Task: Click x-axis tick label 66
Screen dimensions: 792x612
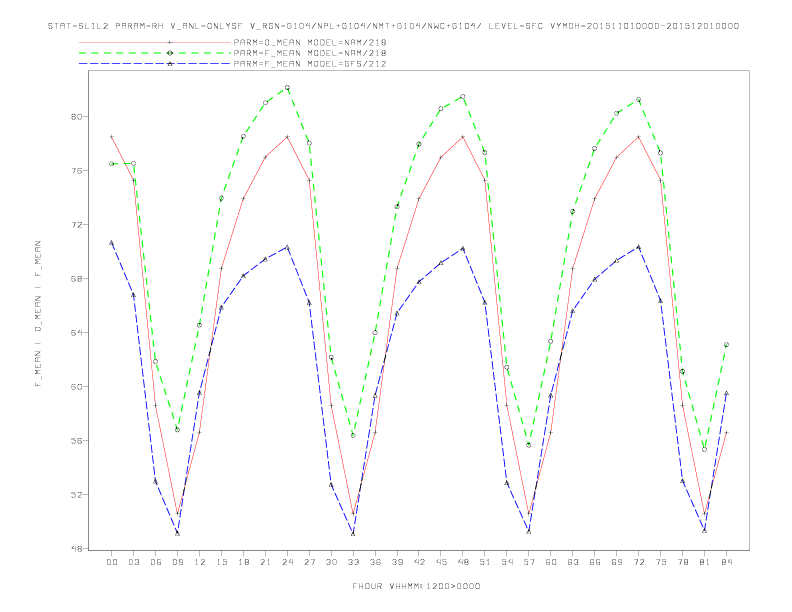Action: pos(595,562)
